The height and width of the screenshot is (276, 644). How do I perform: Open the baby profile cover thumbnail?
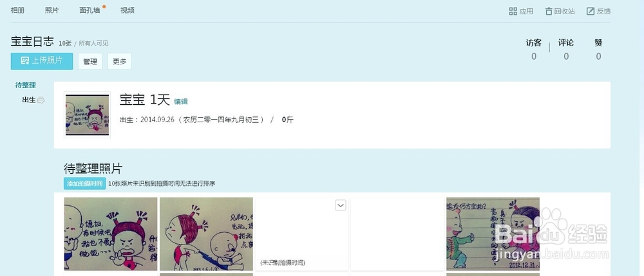87,115
